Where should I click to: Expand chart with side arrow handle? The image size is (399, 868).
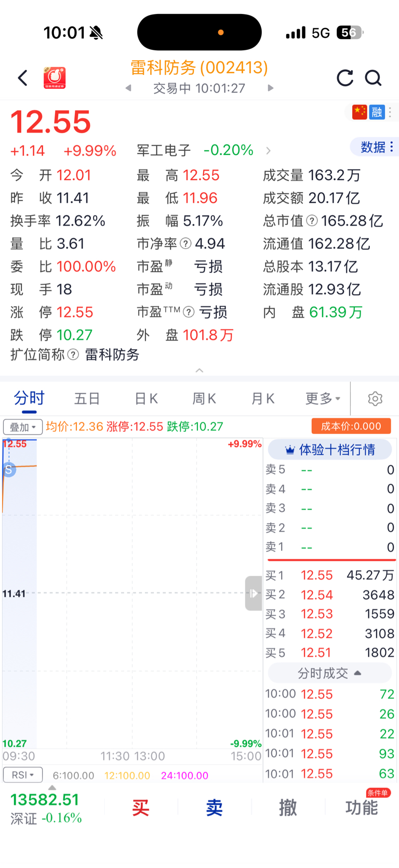click(254, 593)
